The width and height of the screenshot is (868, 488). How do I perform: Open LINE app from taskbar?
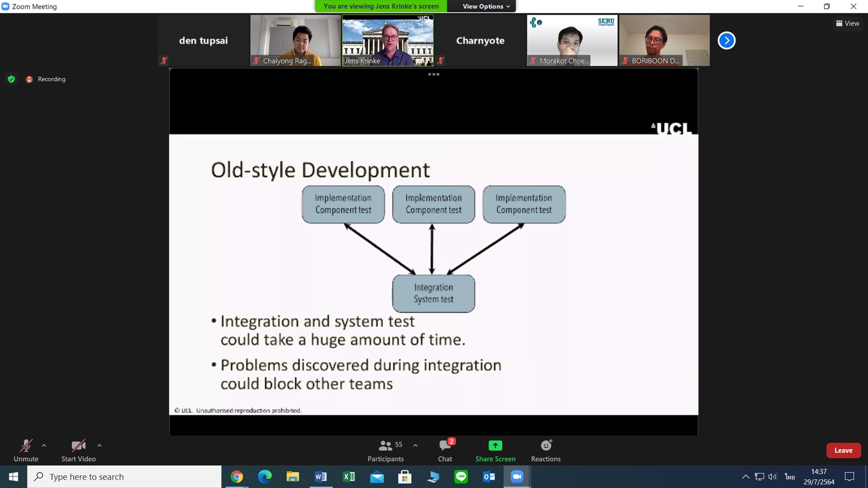tap(461, 477)
